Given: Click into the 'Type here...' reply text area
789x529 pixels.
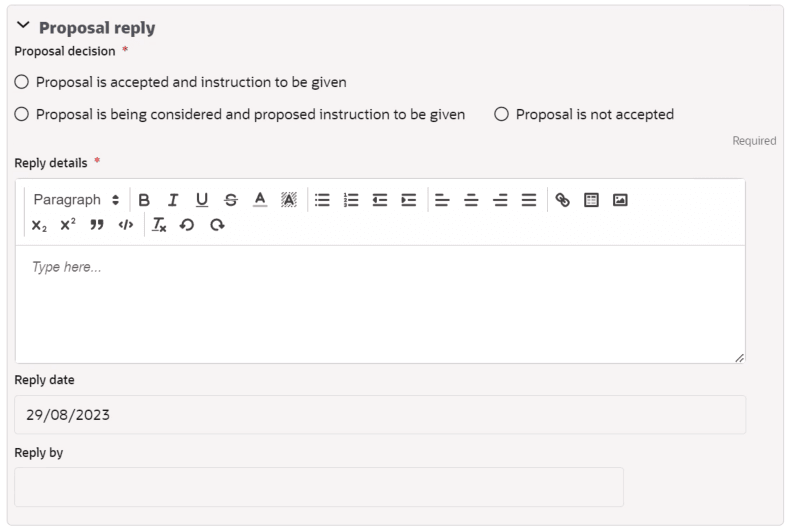Looking at the screenshot, I should [x=380, y=304].
